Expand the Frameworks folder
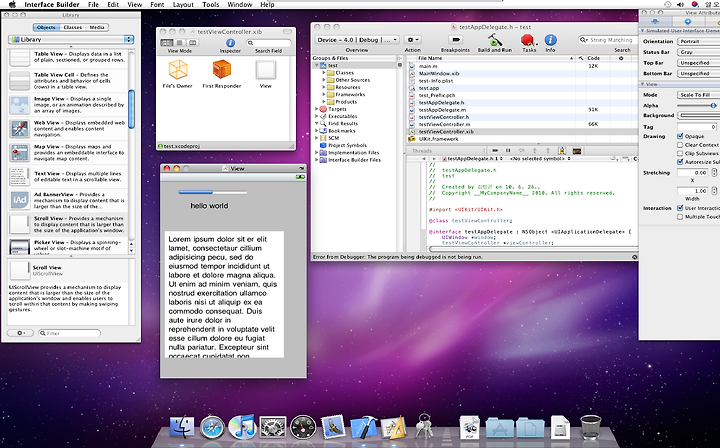Screen dimensions: 720x448 (324, 95)
